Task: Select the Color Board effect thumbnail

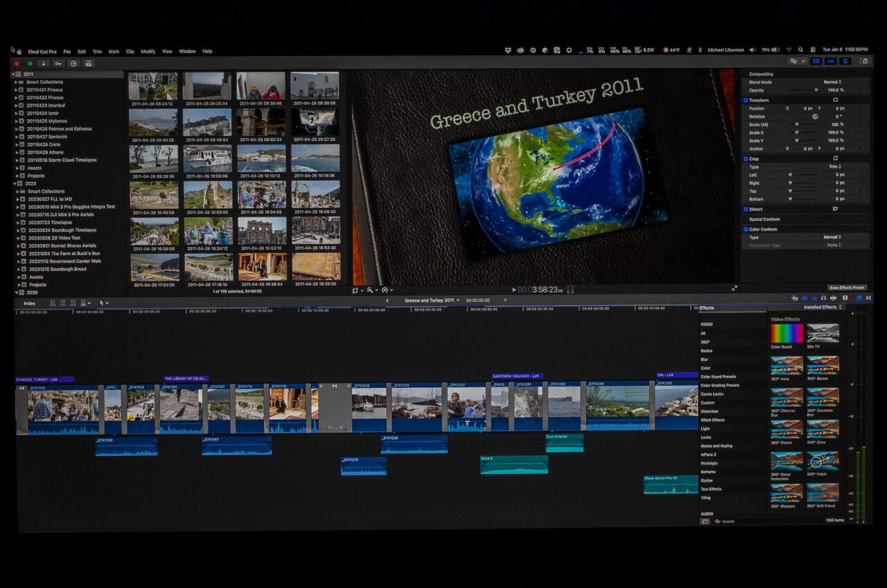Action: coord(787,334)
